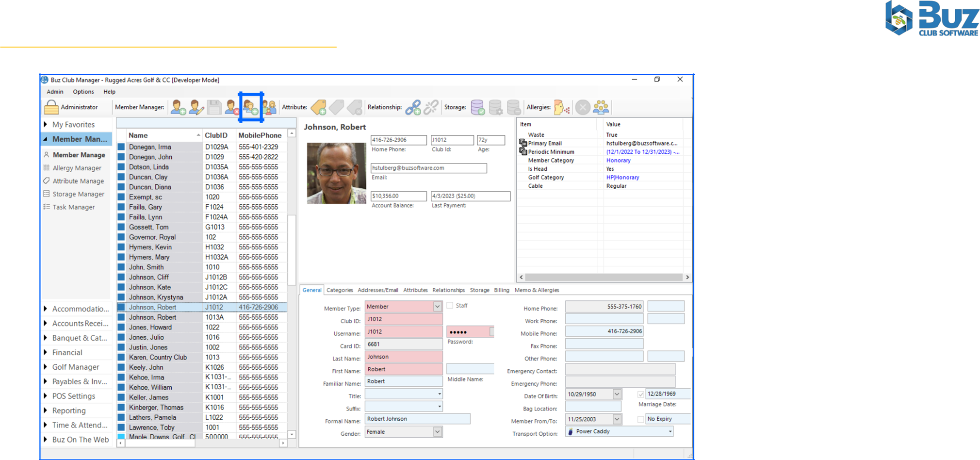Image resolution: width=980 pixels, height=460 pixels.
Task: Select the Karen, Country Club row
Action: point(202,357)
